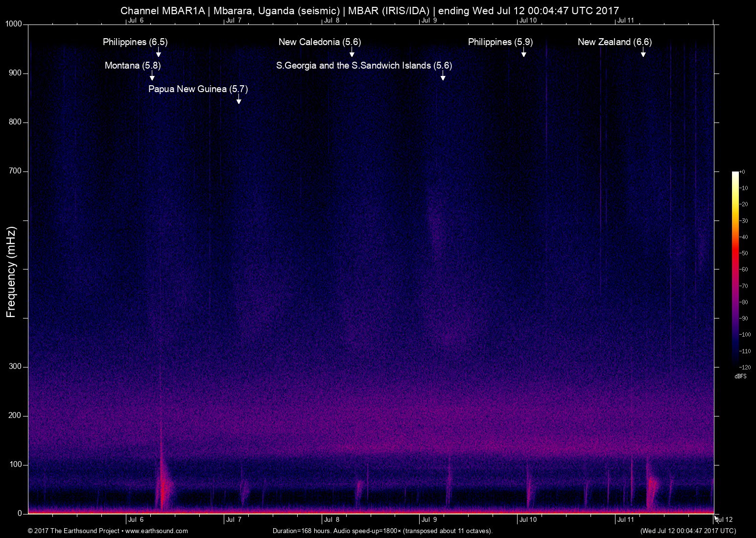Image resolution: width=756 pixels, height=538 pixels.
Task: Click the arrow under Papua New Guinea (5.7)
Action: pos(239,100)
